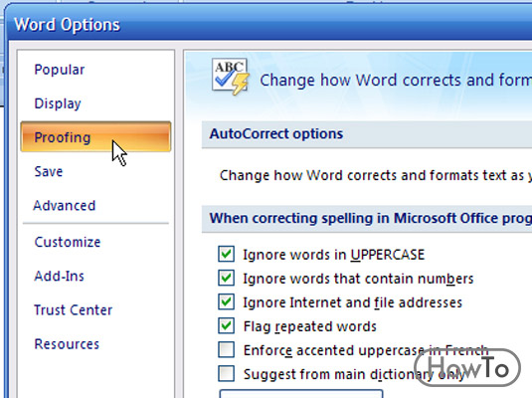Open the Advanced options category

click(x=65, y=205)
